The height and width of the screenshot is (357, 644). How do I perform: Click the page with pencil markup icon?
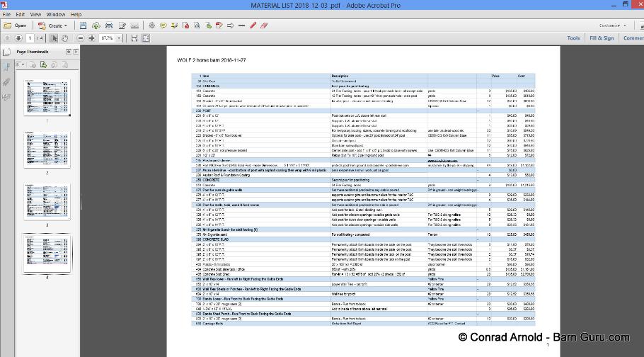point(197,25)
